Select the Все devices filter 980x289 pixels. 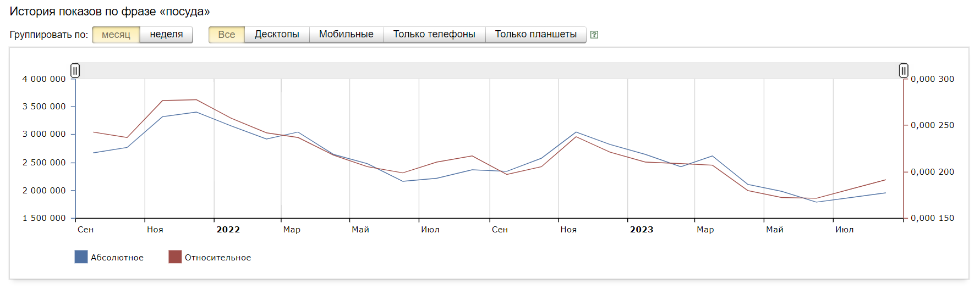pyautogui.click(x=226, y=35)
